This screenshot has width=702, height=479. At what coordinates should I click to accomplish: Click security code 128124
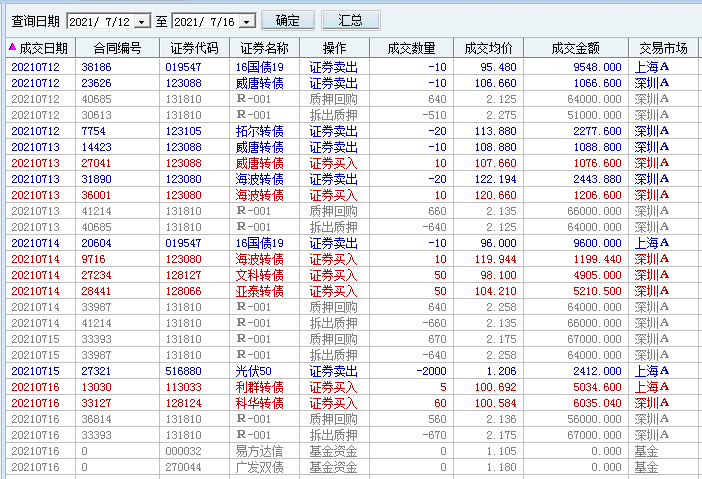(x=184, y=403)
